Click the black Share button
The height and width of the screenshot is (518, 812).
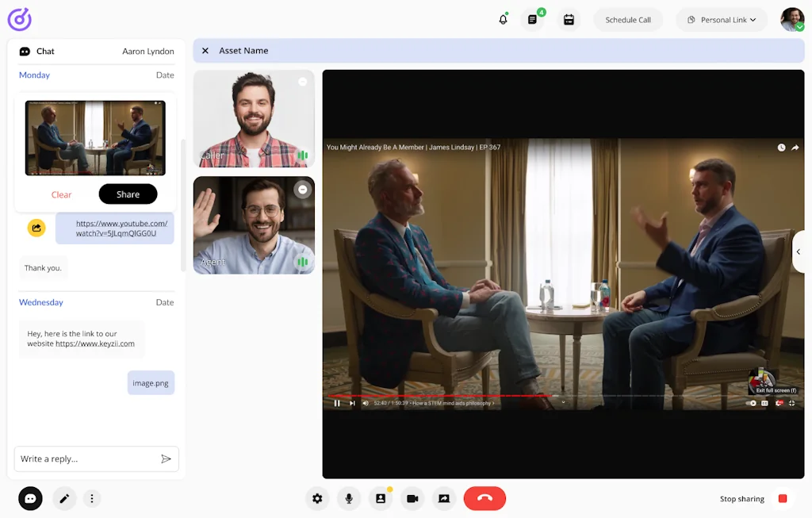128,194
